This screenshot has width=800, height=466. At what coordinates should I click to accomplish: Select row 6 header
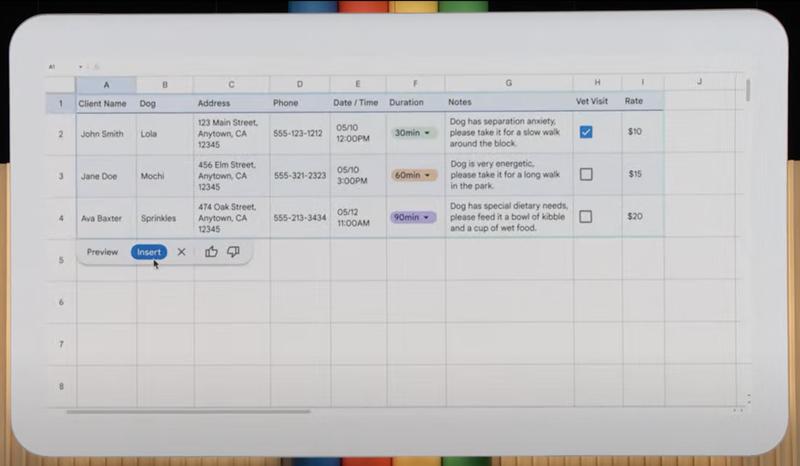click(61, 302)
